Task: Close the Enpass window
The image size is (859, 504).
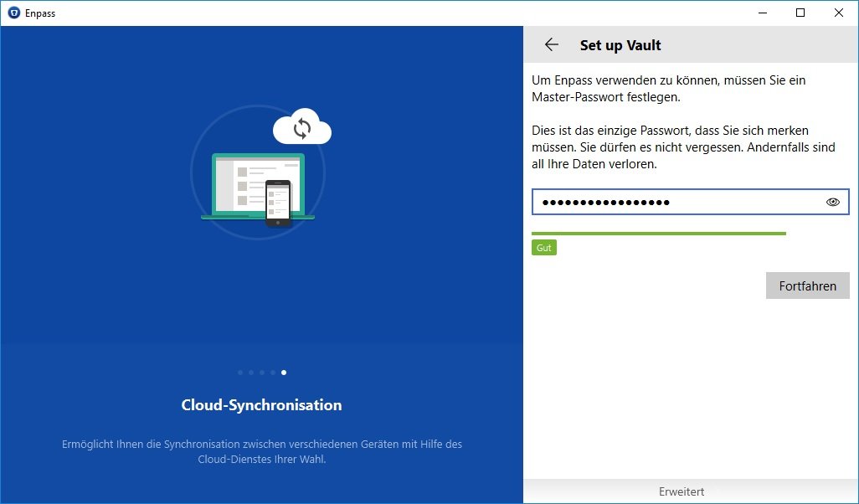Action: pos(839,13)
